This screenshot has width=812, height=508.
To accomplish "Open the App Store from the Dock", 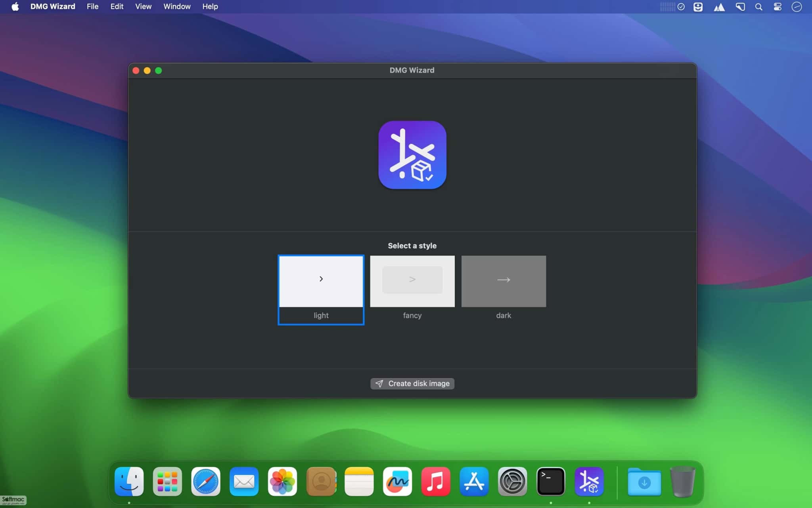I will [474, 481].
